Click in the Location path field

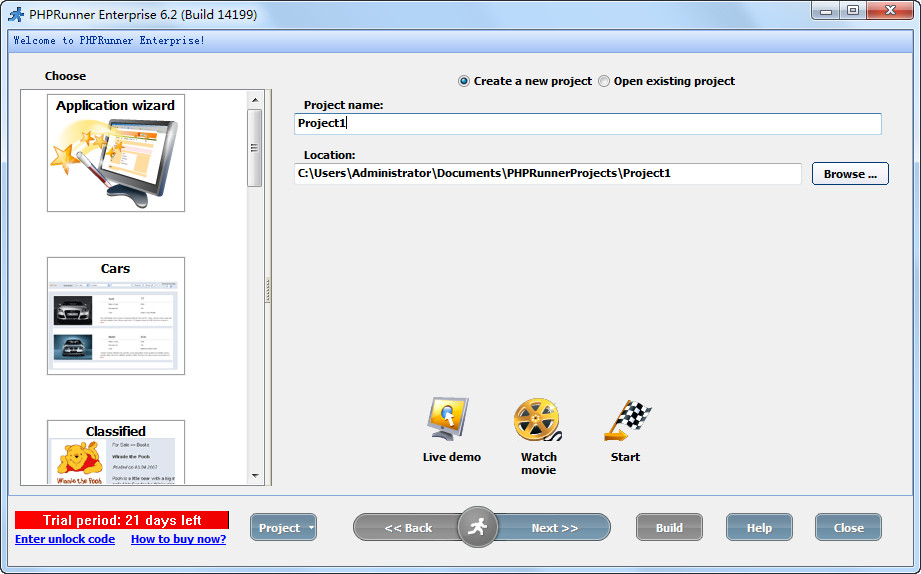(x=547, y=174)
